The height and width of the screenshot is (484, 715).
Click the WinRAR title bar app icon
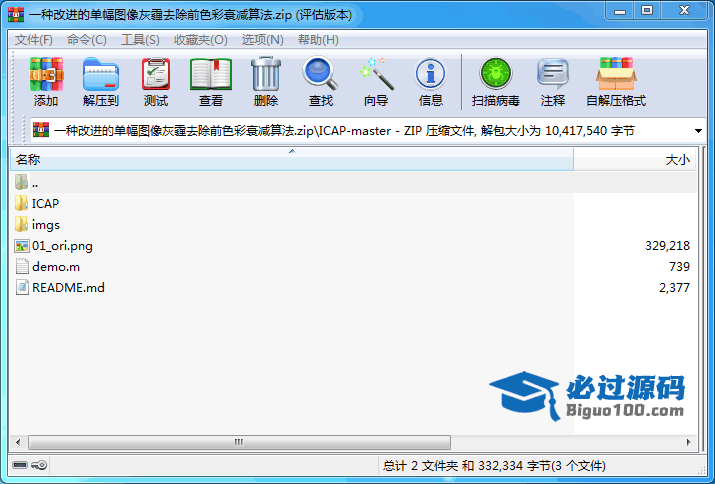16,15
